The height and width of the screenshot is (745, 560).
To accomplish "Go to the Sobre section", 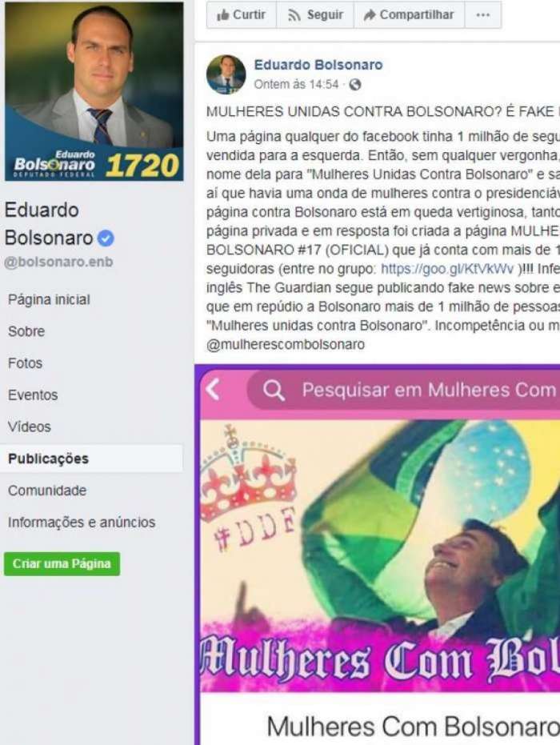I will (26, 331).
